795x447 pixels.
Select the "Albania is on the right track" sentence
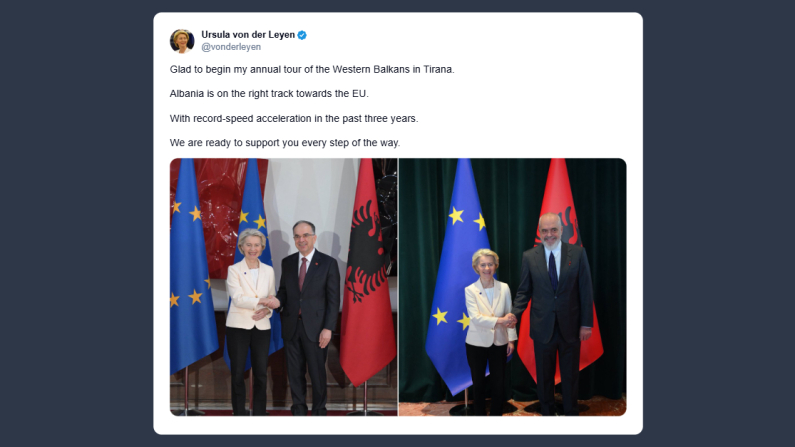point(269,94)
